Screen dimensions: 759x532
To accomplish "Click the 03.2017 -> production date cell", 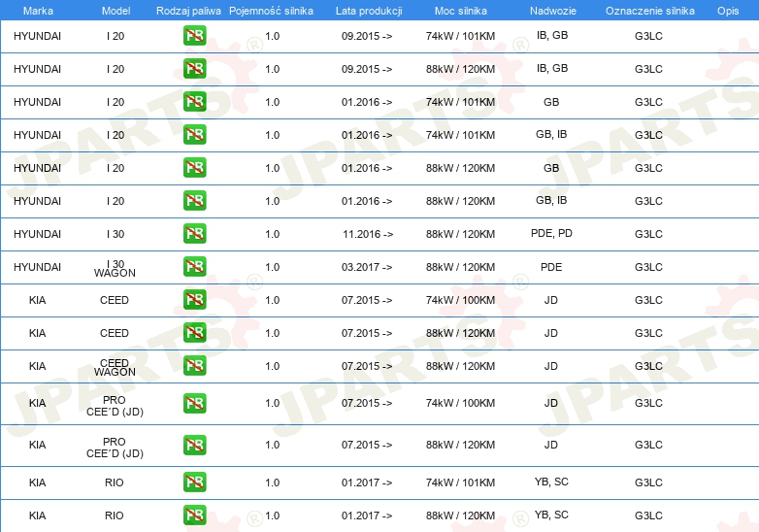I will (367, 267).
